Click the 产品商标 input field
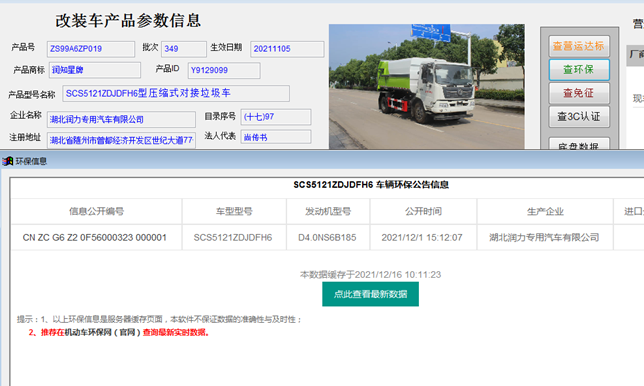The height and width of the screenshot is (386, 644). click(x=95, y=70)
